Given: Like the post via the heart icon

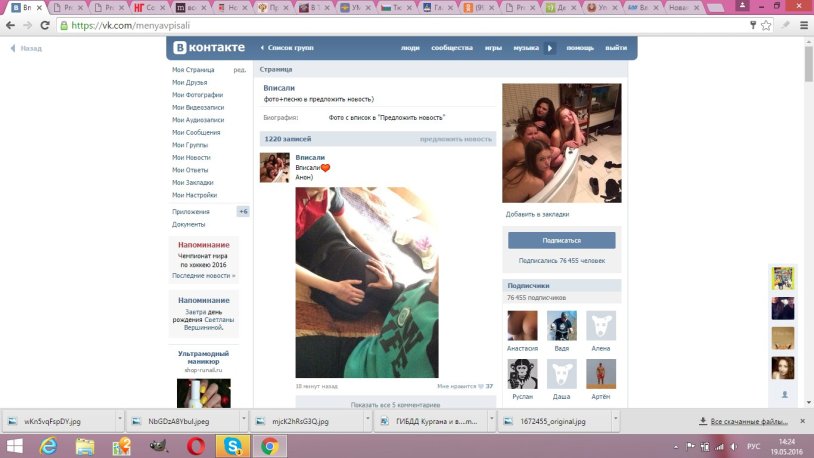Looking at the screenshot, I should (480, 386).
